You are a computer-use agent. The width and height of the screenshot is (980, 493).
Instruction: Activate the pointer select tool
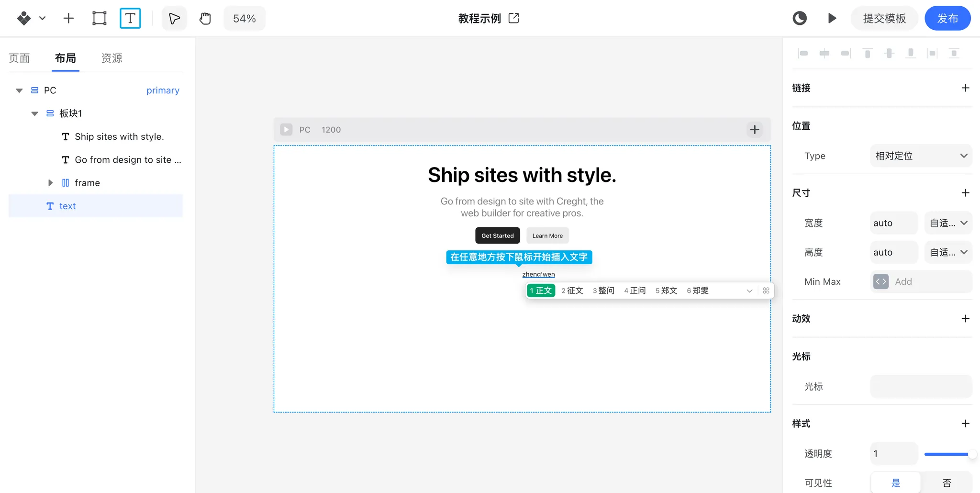pos(174,19)
